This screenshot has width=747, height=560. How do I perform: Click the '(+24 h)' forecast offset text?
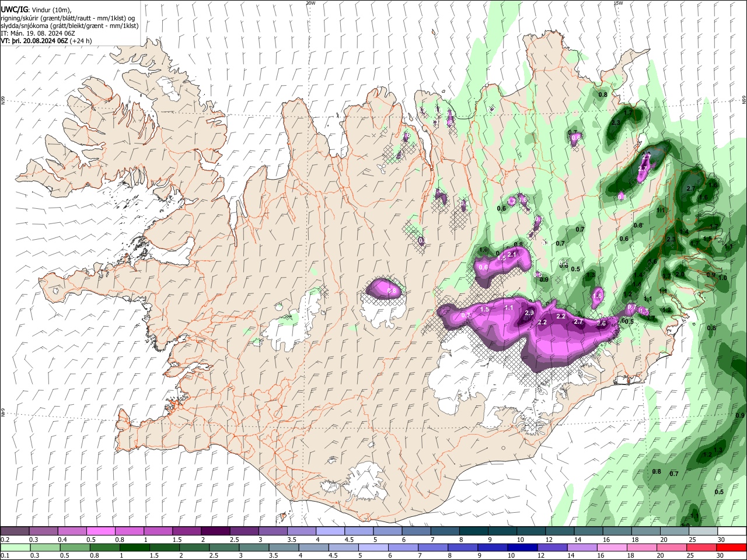[81, 41]
